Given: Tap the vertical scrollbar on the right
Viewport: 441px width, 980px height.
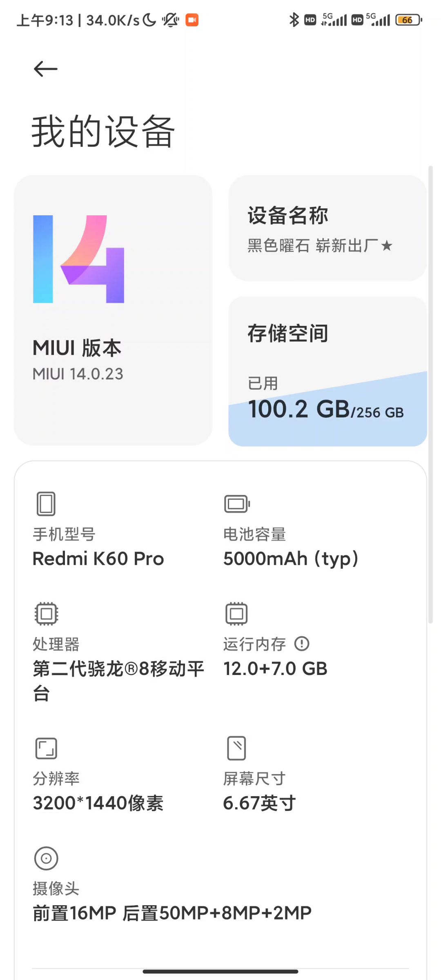Looking at the screenshot, I should pyautogui.click(x=430, y=394).
